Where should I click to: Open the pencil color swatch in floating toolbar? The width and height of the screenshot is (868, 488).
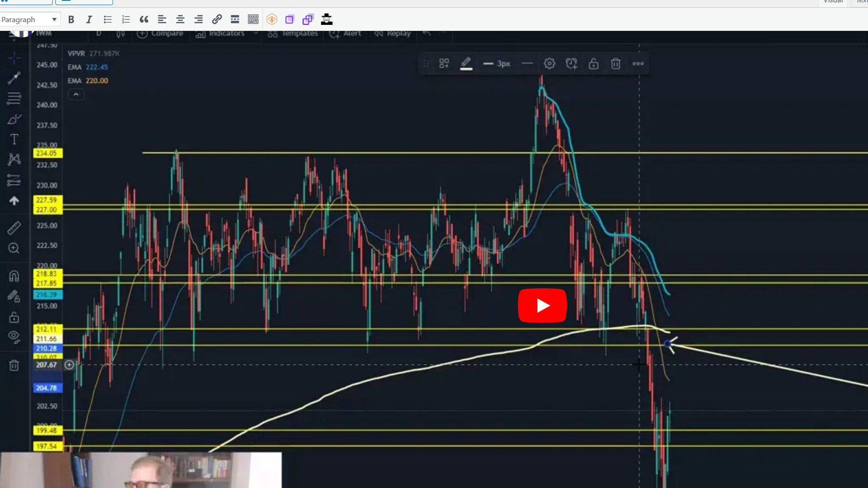(x=466, y=63)
